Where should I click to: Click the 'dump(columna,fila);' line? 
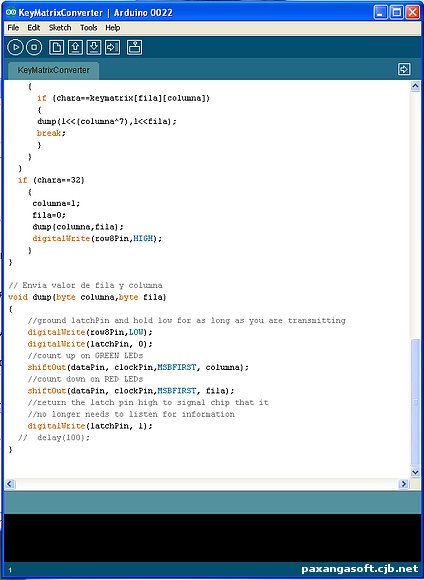(78, 227)
